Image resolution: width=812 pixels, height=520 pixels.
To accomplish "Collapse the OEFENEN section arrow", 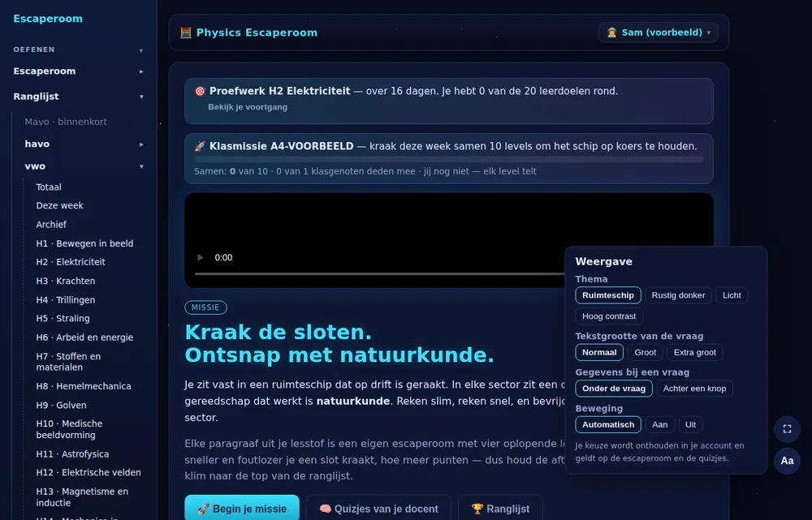I will (x=141, y=50).
